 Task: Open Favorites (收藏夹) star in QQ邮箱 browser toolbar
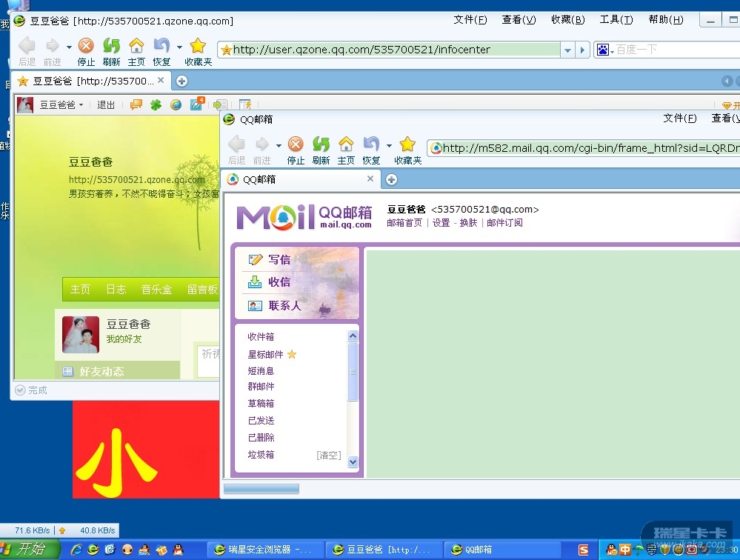407,144
